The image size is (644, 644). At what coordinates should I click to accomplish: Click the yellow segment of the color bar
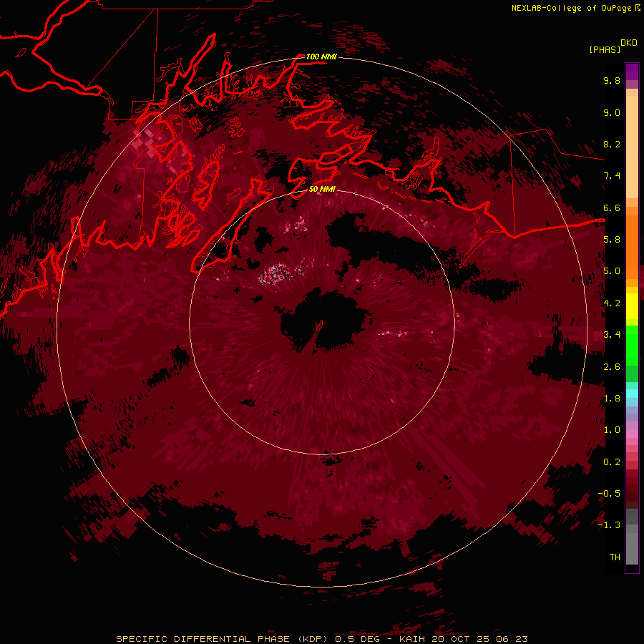point(632,306)
